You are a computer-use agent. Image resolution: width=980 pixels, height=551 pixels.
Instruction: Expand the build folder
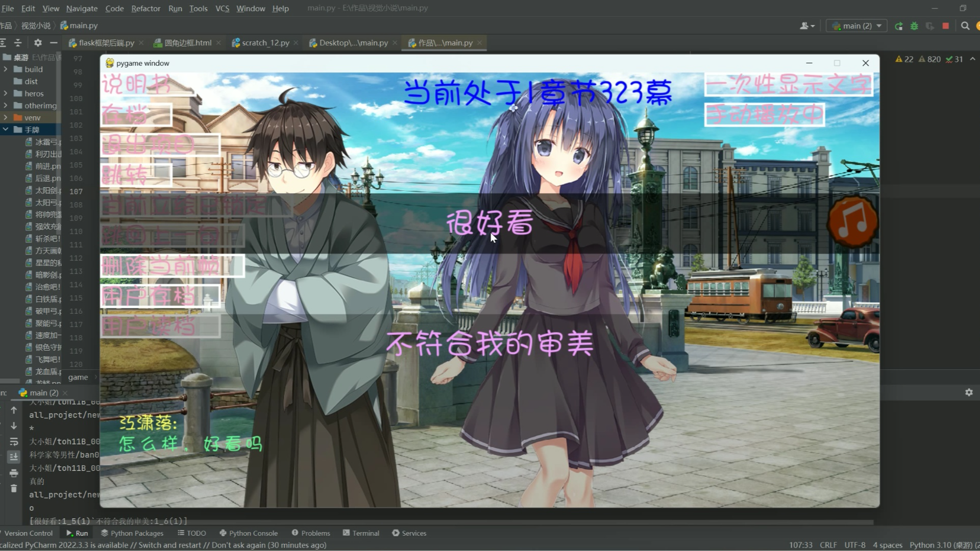pos(6,69)
